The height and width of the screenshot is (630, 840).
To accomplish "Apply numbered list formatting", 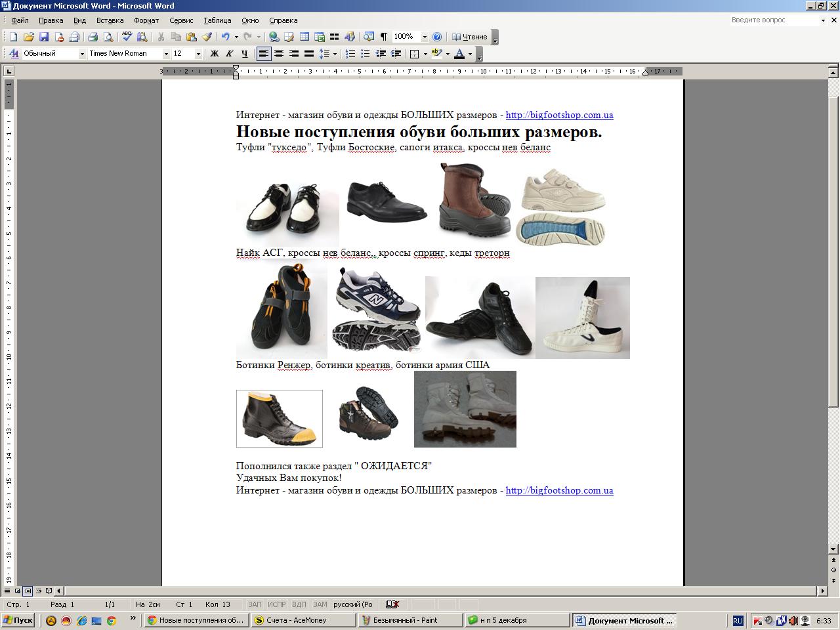I will 350,54.
